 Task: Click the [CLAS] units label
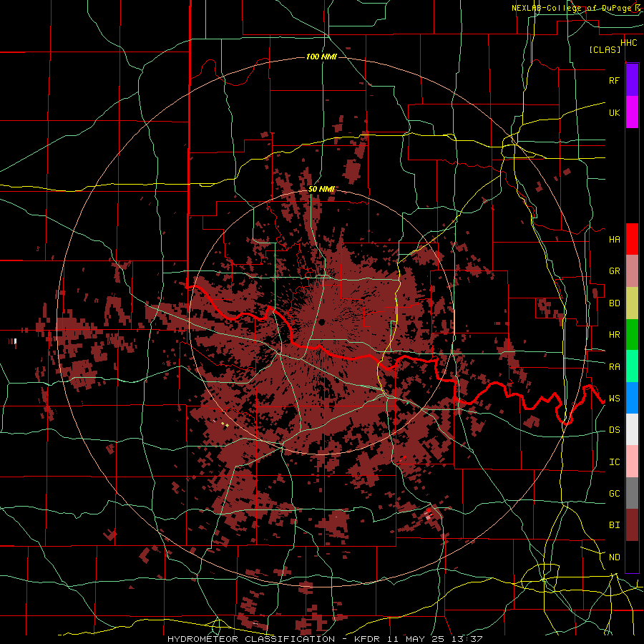(605, 50)
